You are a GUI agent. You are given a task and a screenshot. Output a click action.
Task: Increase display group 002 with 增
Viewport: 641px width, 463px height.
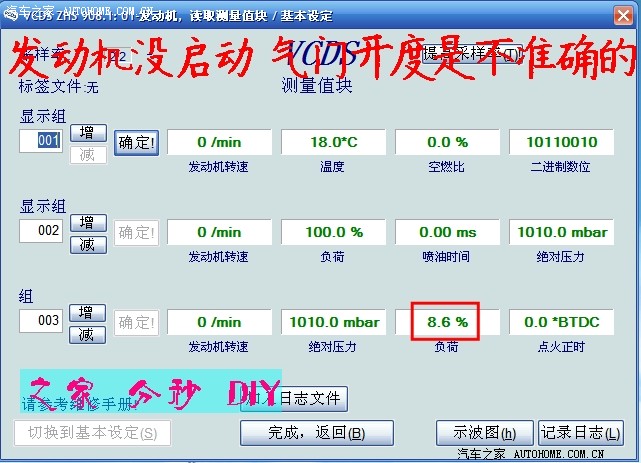(x=87, y=223)
